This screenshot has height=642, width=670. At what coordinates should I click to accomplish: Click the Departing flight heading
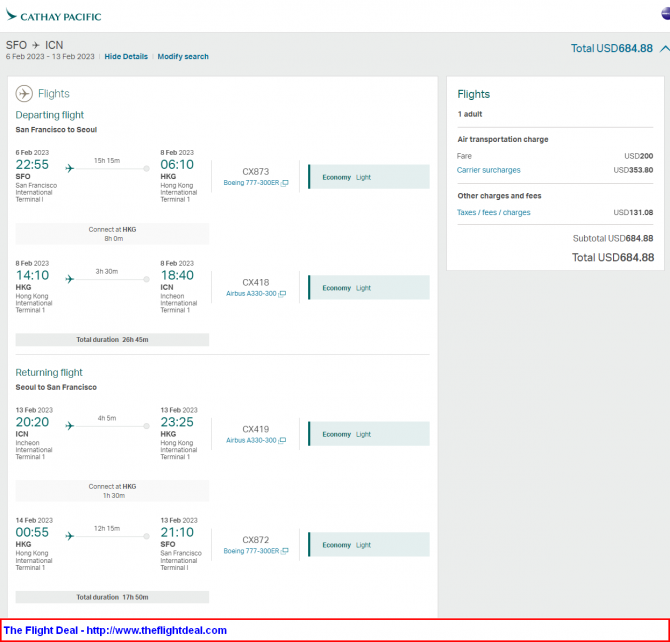[x=50, y=115]
